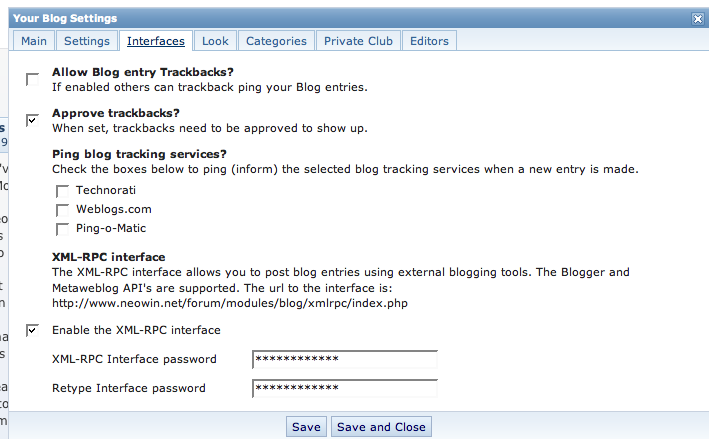Tick the Technorati ping checkbox

pos(63,190)
